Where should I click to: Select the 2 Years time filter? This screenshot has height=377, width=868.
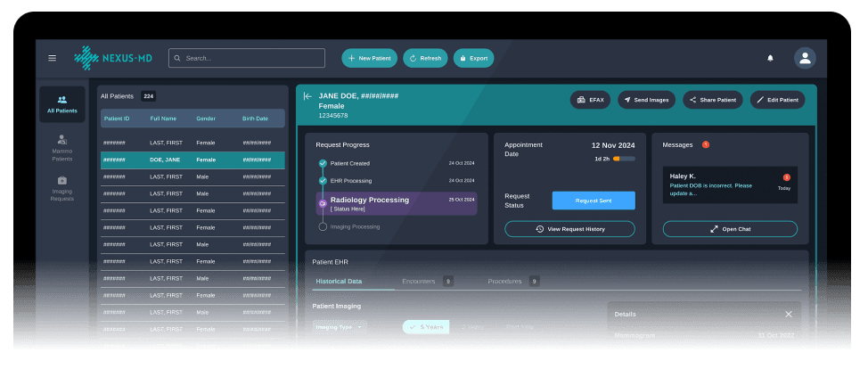coord(474,327)
